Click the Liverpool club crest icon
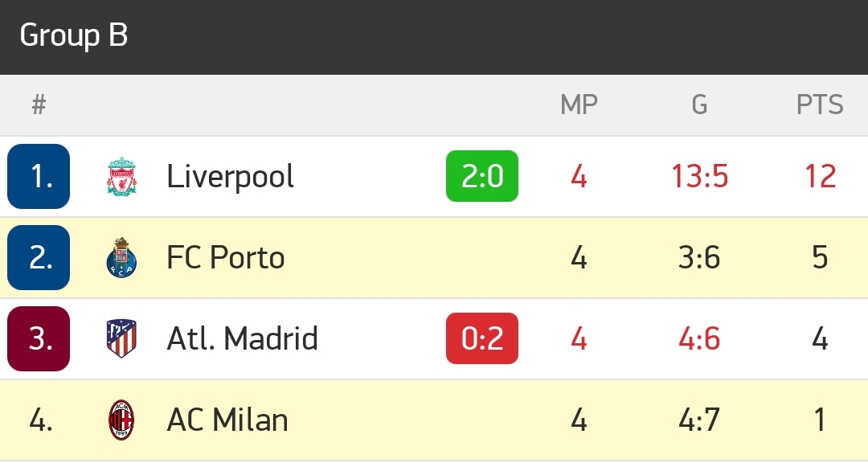Image resolution: width=868 pixels, height=467 pixels. click(x=121, y=176)
